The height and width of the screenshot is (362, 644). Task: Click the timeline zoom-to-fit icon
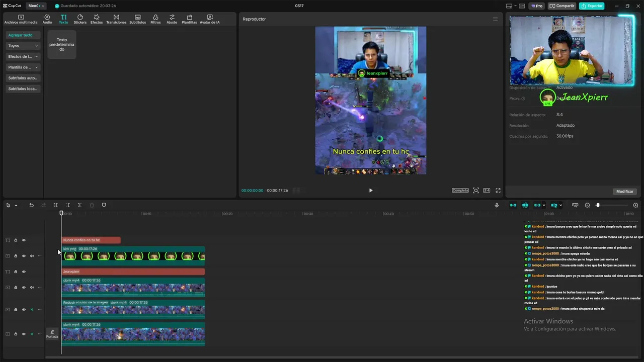point(575,205)
